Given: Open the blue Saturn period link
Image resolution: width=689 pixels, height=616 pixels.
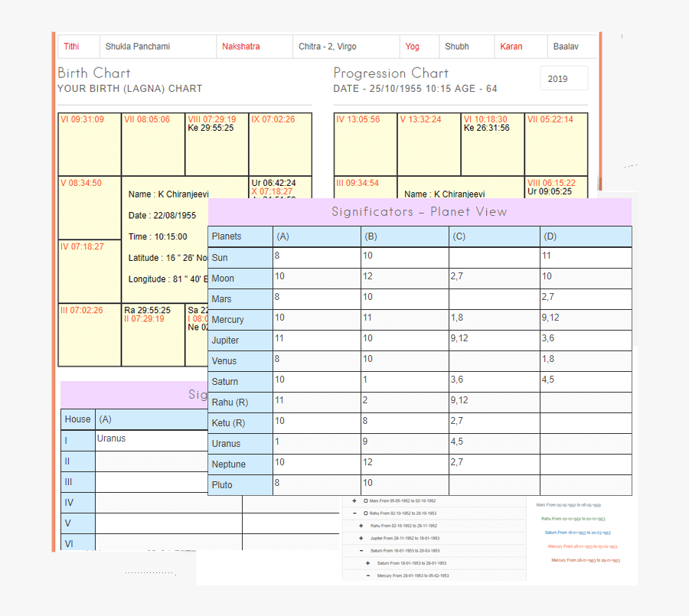Looking at the screenshot, I should tap(577, 533).
